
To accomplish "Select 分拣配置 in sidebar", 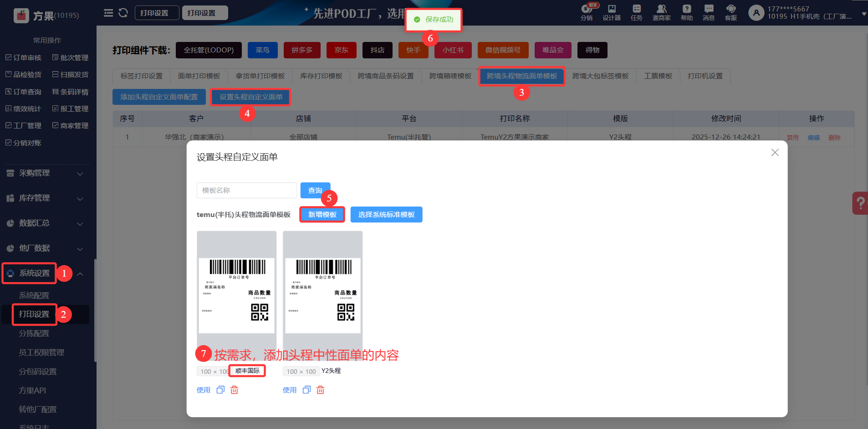I will tap(34, 333).
